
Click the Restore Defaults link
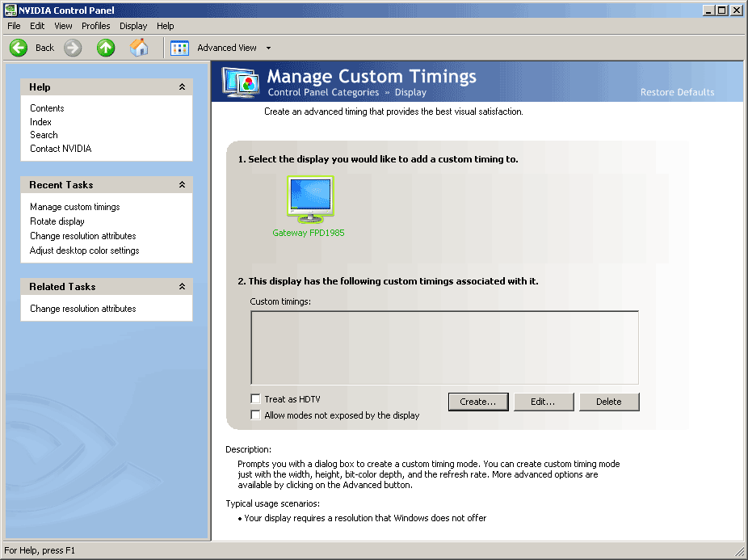pyautogui.click(x=677, y=92)
